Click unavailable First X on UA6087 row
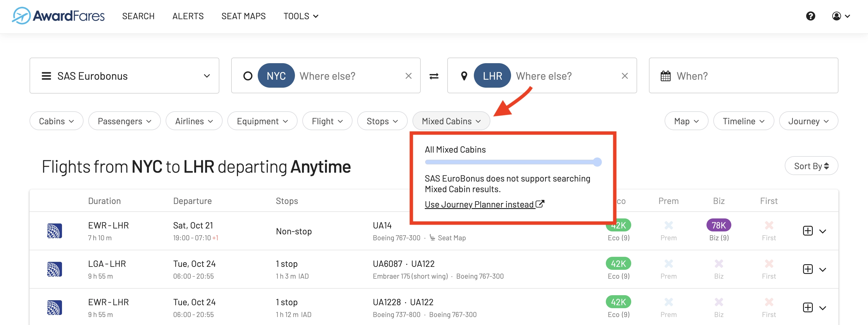 point(769,263)
